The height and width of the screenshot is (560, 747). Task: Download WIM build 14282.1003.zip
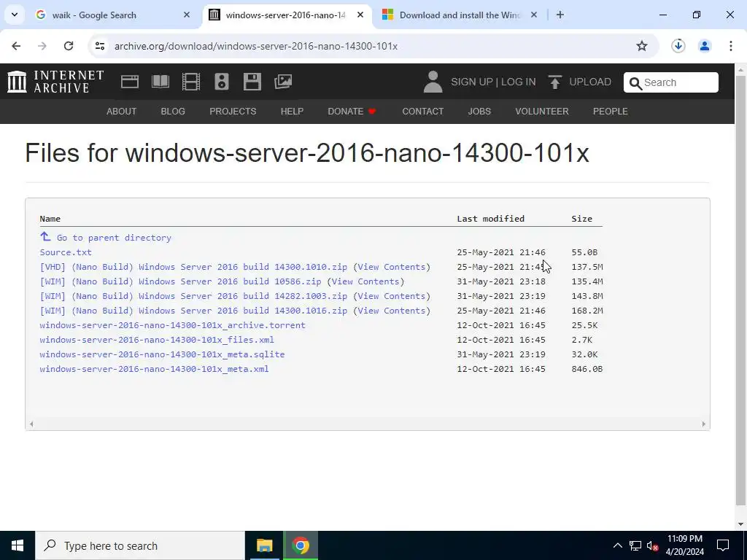pyautogui.click(x=193, y=296)
